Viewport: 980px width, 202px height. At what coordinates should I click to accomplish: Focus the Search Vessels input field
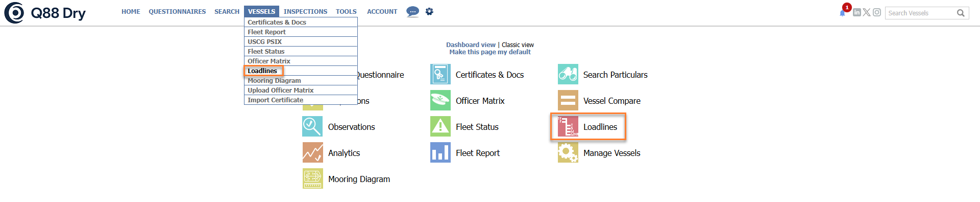point(920,13)
